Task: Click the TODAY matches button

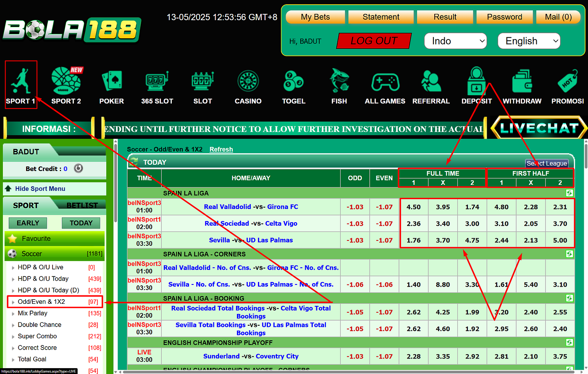Action: 81,223
